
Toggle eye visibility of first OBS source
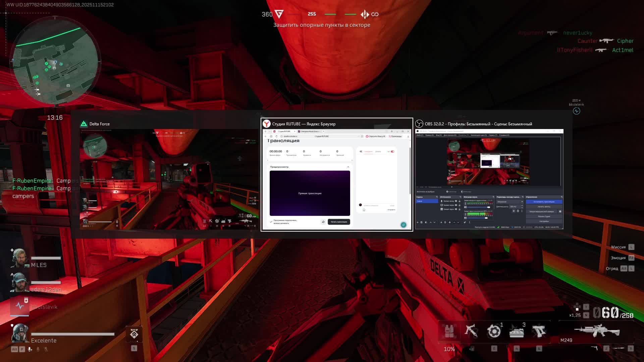point(456,201)
